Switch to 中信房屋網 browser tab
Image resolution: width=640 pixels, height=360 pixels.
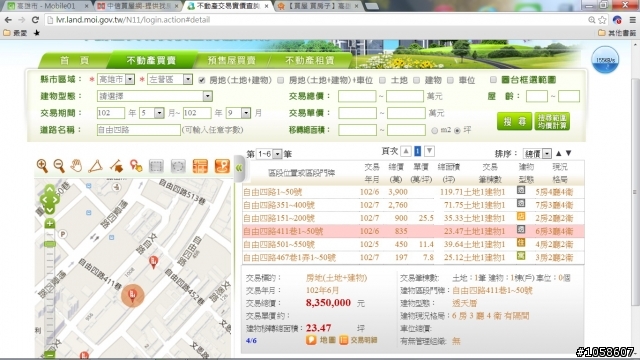point(138,6)
